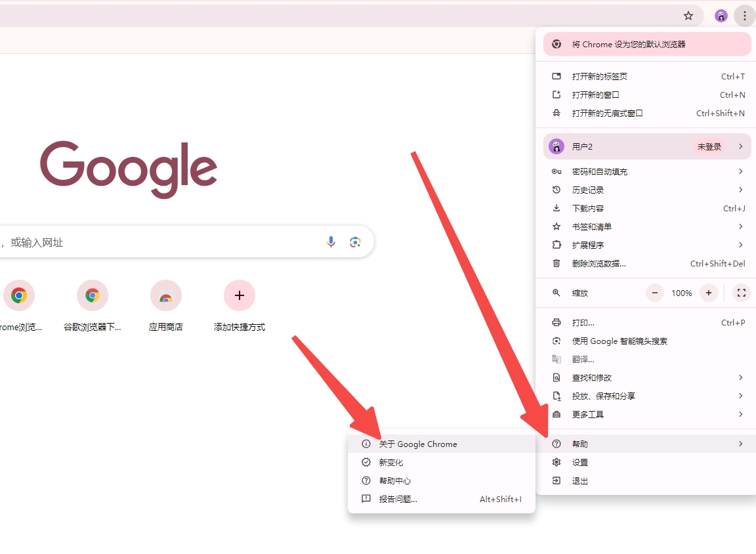The width and height of the screenshot is (756, 554).
Task: Open Google Lens image search icon
Action: pyautogui.click(x=355, y=242)
